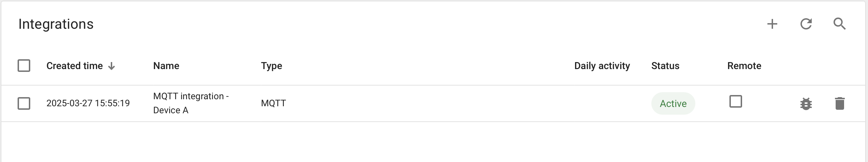Check the select-all checkbox in table header

click(x=24, y=66)
